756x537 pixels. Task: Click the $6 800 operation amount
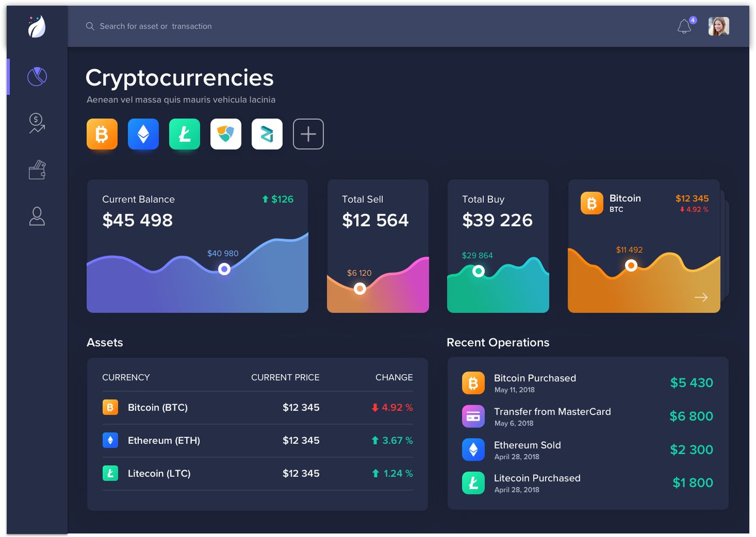(691, 416)
